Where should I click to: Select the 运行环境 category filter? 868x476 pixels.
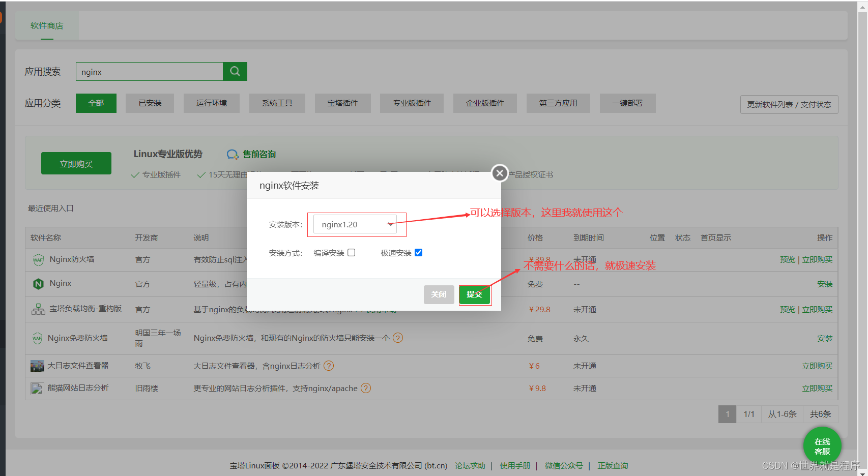[212, 103]
